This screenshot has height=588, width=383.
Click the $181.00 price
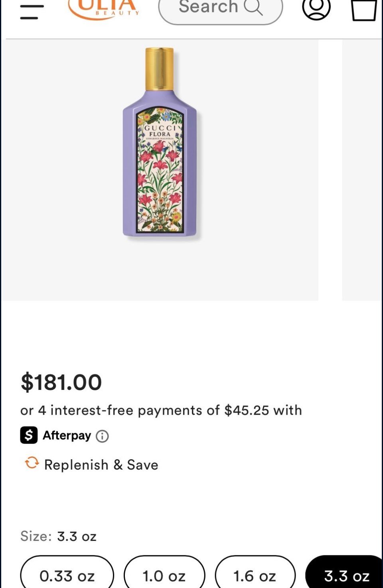coord(61,382)
